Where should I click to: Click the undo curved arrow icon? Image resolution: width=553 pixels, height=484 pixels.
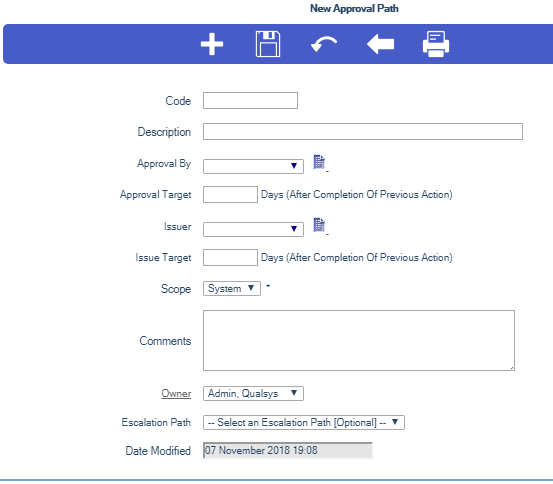(x=324, y=44)
